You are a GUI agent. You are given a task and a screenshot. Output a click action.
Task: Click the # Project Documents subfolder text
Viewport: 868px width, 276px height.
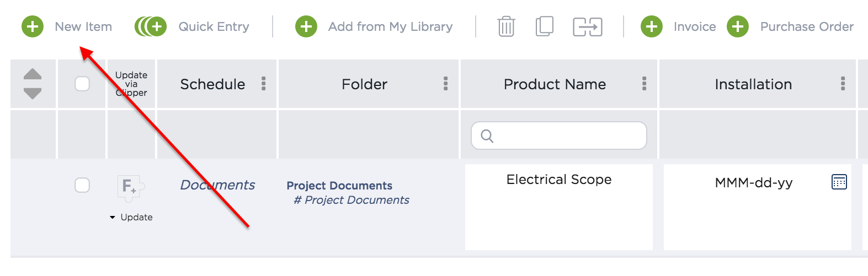[x=352, y=200]
